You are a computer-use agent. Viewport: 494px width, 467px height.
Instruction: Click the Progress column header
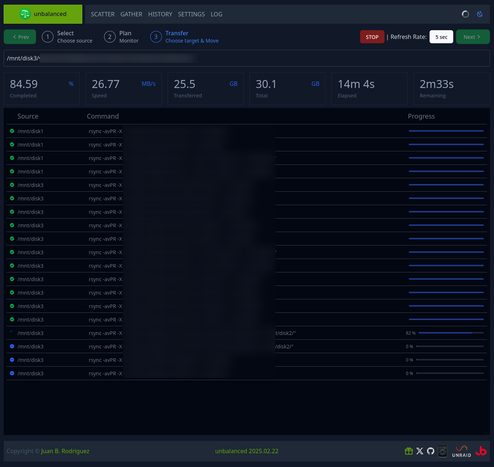[x=421, y=116]
